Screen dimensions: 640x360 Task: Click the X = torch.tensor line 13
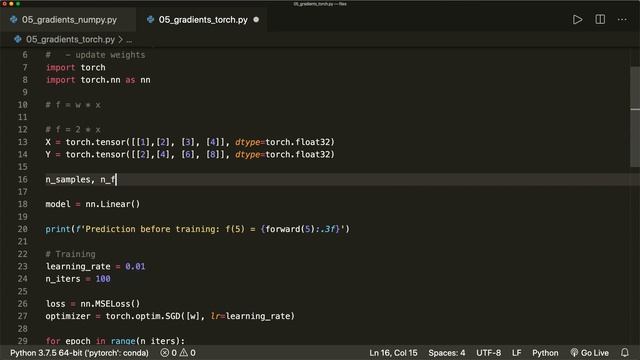click(190, 142)
